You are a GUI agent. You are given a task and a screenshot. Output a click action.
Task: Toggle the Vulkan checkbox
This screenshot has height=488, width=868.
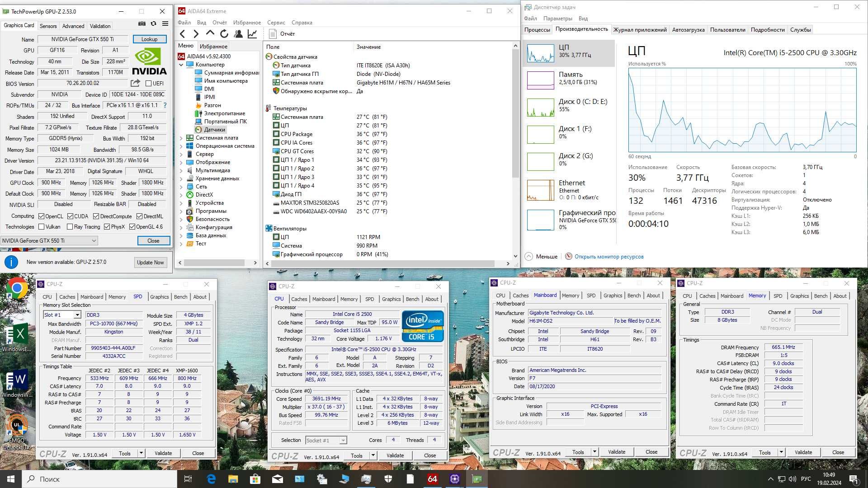click(x=42, y=227)
